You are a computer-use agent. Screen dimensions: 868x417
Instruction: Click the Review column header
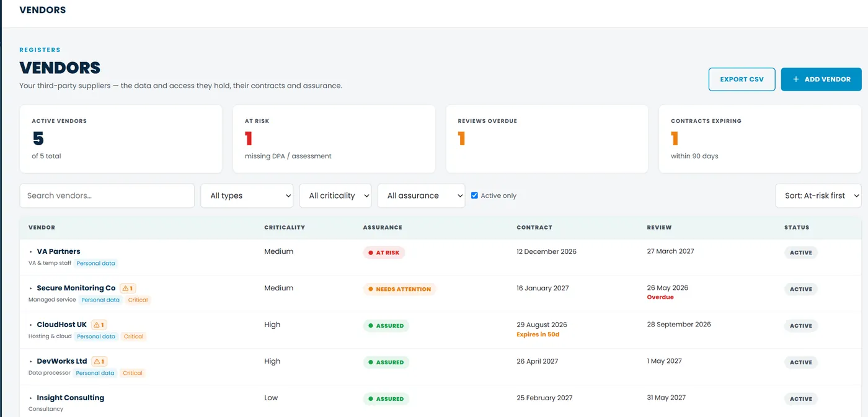[x=659, y=228]
